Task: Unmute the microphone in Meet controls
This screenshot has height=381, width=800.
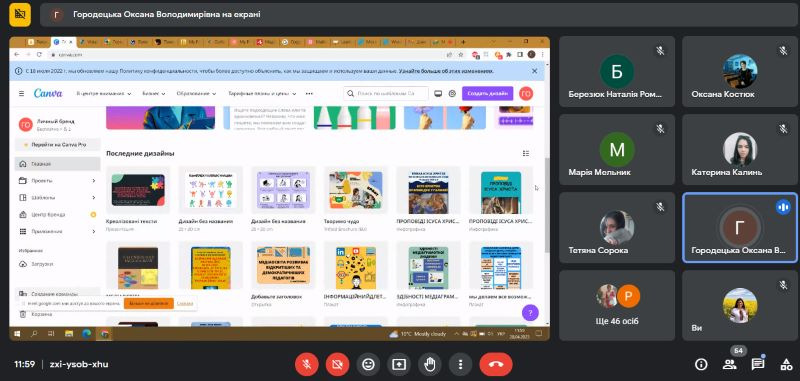Action: (x=307, y=364)
